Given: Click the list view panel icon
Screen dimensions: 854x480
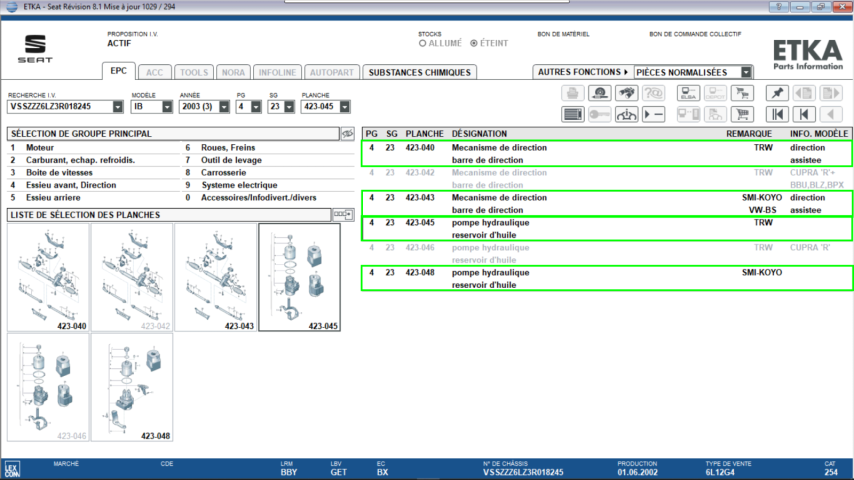Looking at the screenshot, I should click(572, 114).
